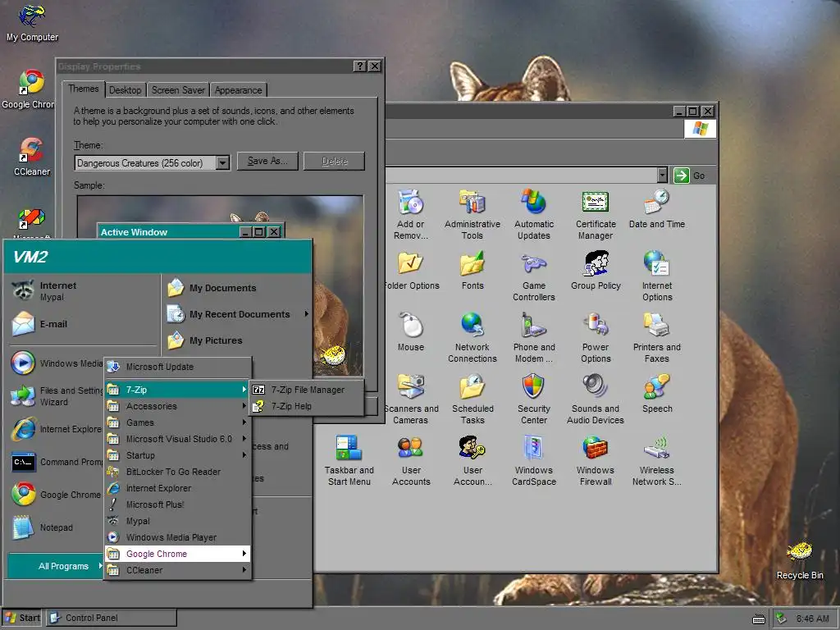Select the Themes tab
The height and width of the screenshot is (630, 840).
83,89
